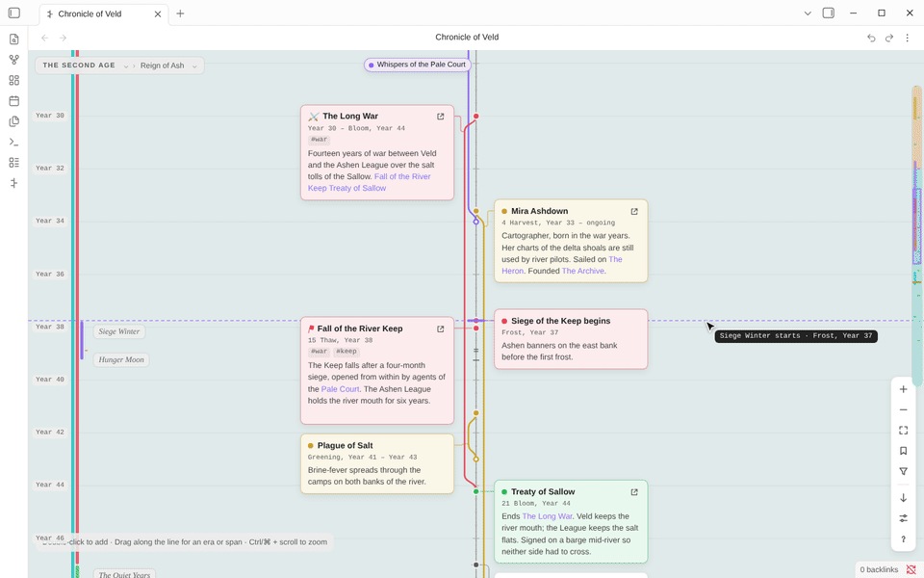Zoom out with the minus control
The image size is (924, 578).
(904, 410)
